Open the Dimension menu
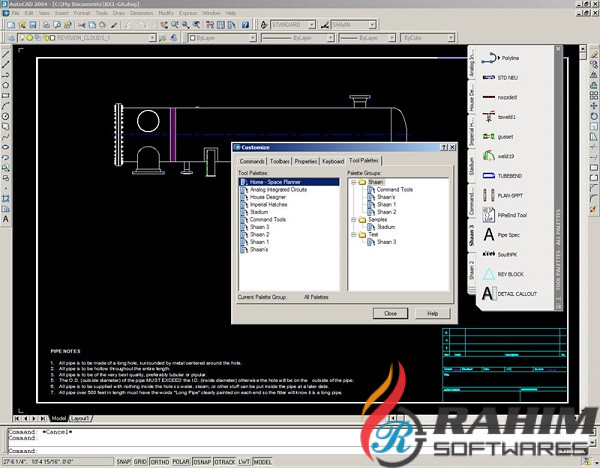The image size is (600, 468). point(141,13)
